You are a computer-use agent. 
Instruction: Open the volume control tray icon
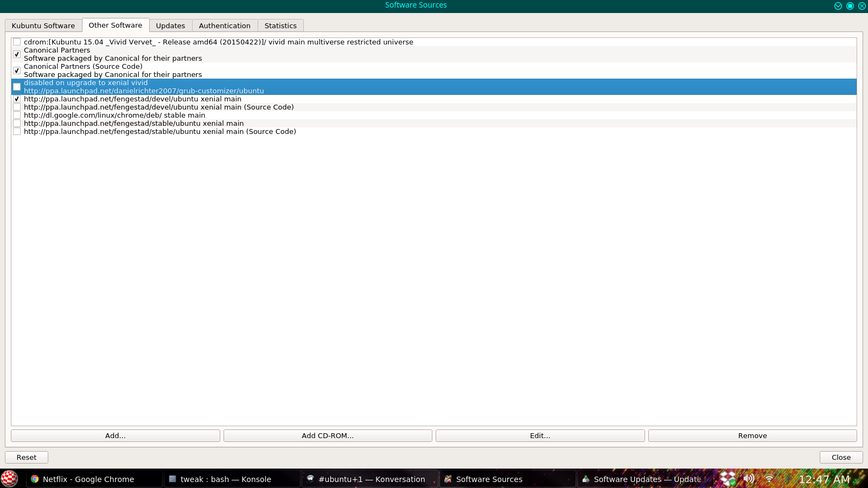(749, 478)
